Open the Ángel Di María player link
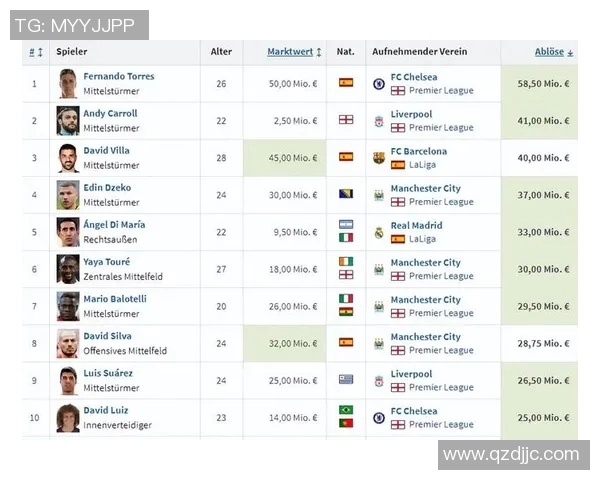Screen dimensions: 600x480 tap(114, 225)
